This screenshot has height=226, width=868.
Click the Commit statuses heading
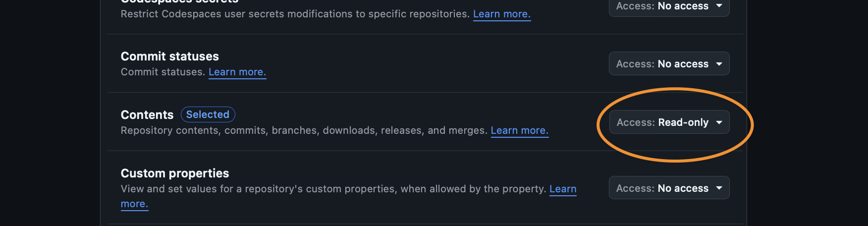pyautogui.click(x=169, y=56)
